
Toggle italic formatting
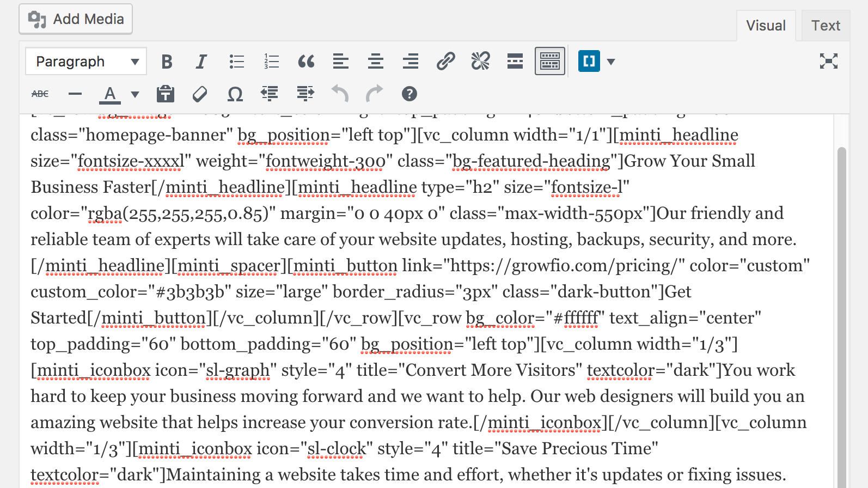click(x=201, y=62)
